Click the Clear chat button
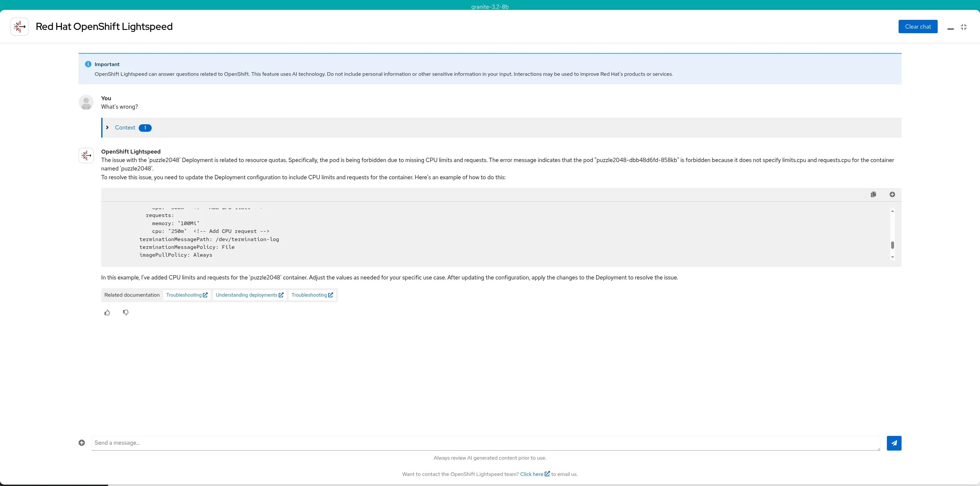This screenshot has width=980, height=486. pyautogui.click(x=917, y=27)
